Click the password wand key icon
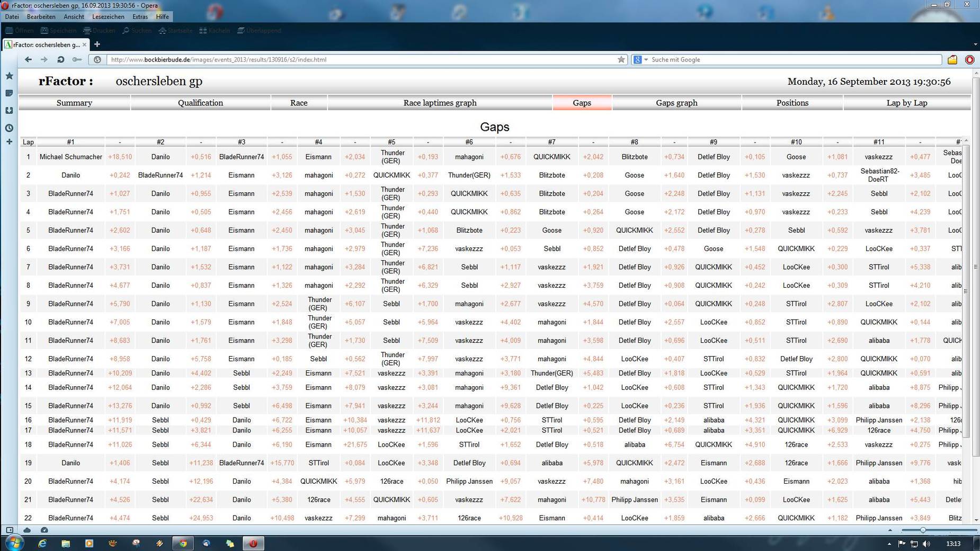980x551 pixels. click(x=77, y=60)
